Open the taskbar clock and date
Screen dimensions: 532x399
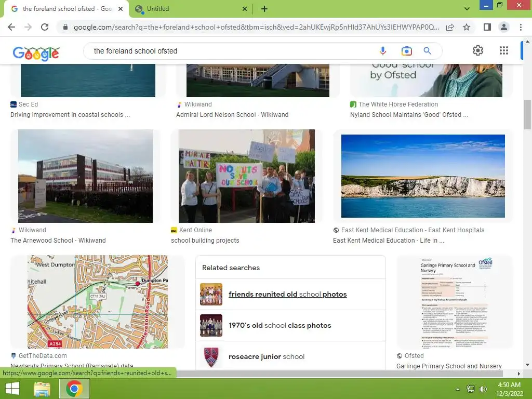(x=509, y=389)
